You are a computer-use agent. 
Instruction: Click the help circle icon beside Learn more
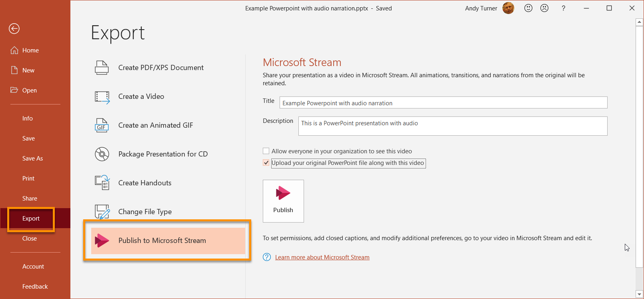267,257
